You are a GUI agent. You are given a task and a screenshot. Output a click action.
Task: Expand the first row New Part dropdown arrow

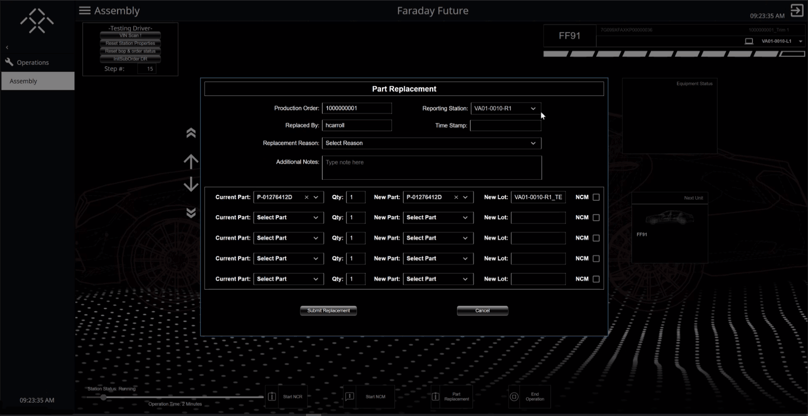tap(465, 197)
